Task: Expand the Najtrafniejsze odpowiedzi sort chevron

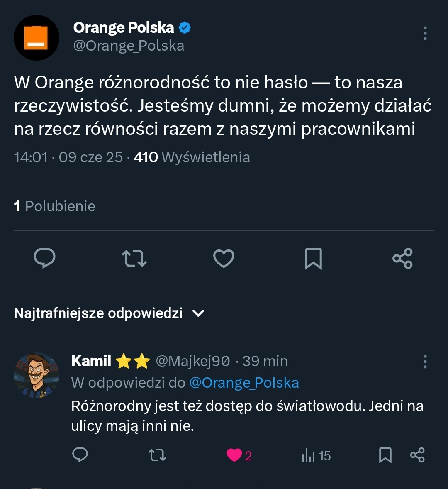Action: [199, 313]
